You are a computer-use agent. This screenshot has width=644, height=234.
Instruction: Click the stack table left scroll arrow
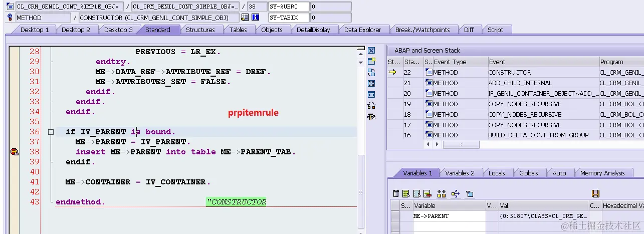[427, 144]
